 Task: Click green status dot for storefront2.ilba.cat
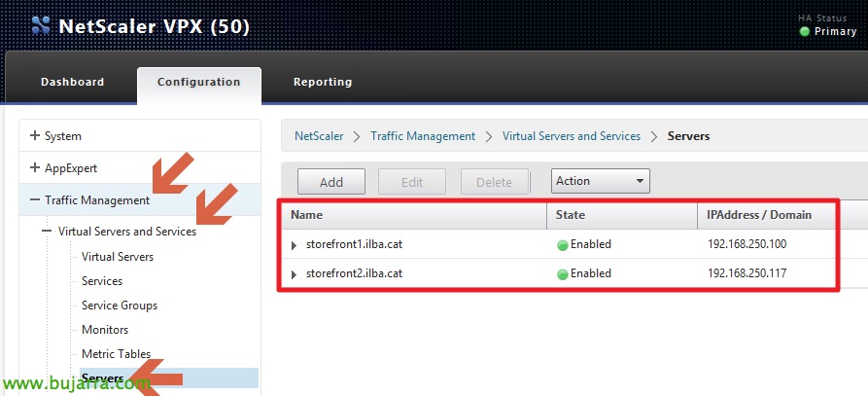(x=563, y=274)
